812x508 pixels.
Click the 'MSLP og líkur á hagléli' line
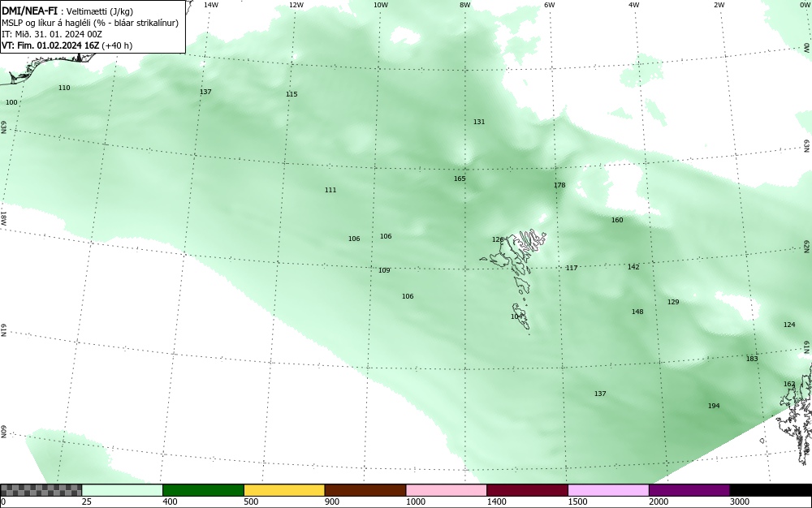tap(90, 24)
